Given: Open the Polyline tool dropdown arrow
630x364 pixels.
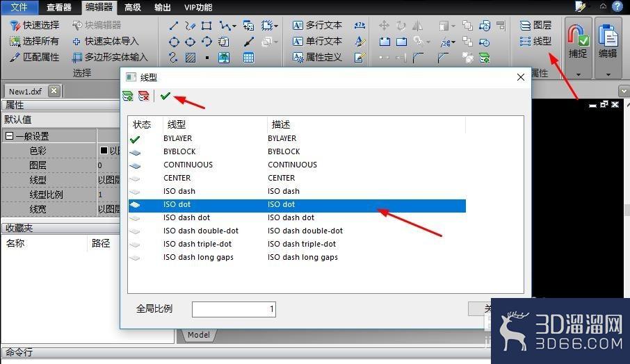Looking at the screenshot, I should (234, 26).
